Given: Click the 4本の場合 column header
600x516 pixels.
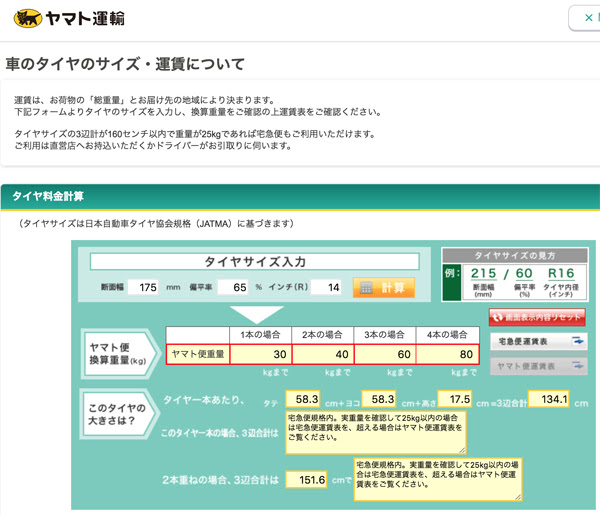Looking at the screenshot, I should click(447, 335).
